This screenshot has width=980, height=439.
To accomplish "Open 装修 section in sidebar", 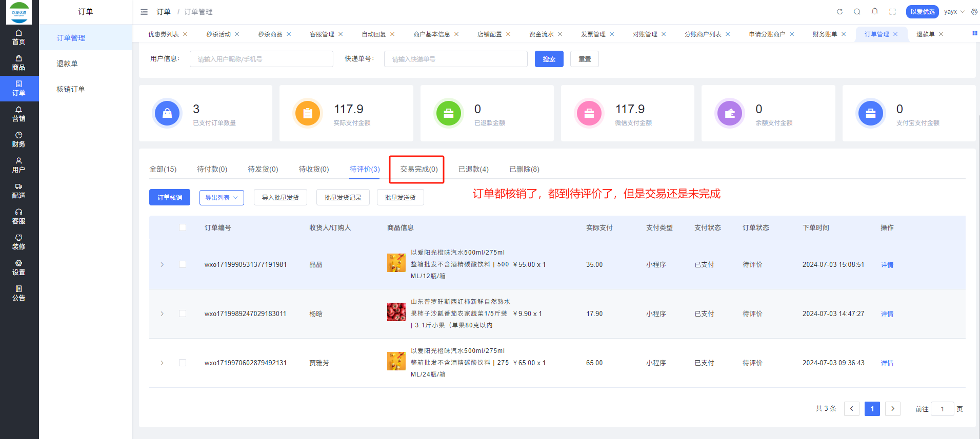I will (x=19, y=242).
